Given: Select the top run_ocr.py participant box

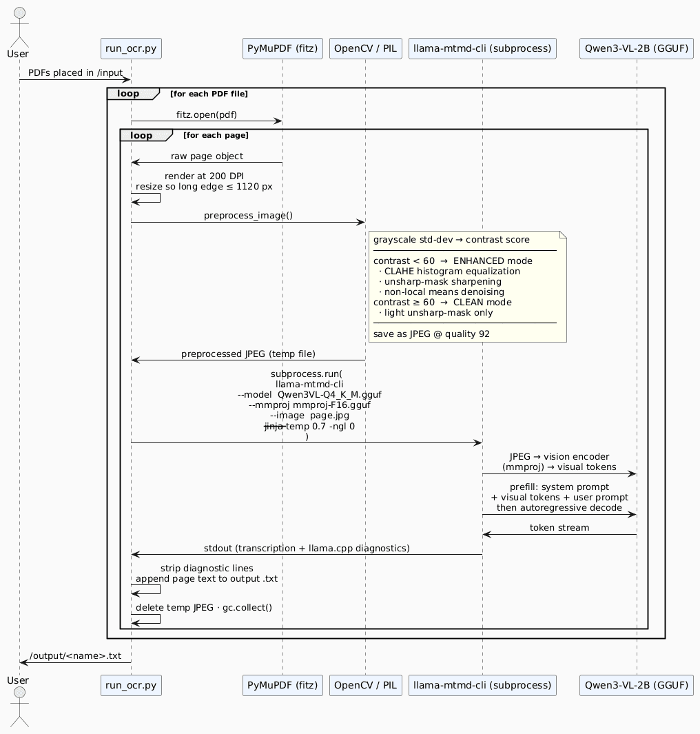Looking at the screenshot, I should click(x=131, y=48).
